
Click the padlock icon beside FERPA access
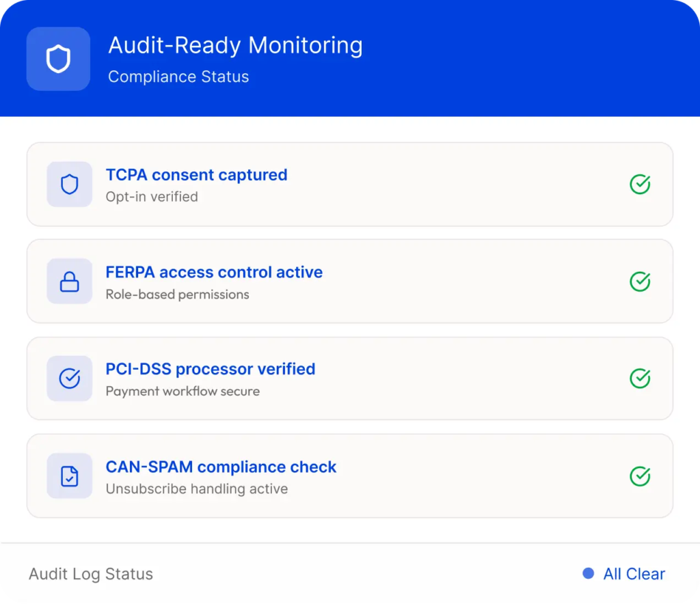[69, 282]
